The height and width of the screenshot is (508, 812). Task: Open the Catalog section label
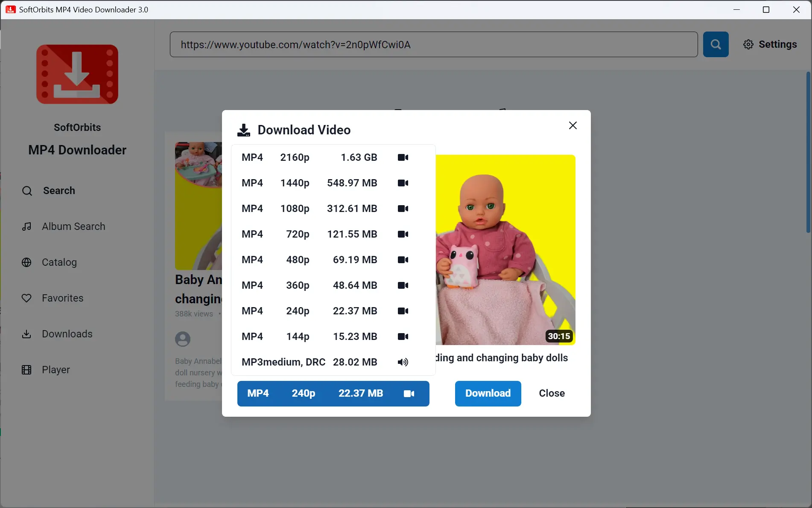point(59,262)
